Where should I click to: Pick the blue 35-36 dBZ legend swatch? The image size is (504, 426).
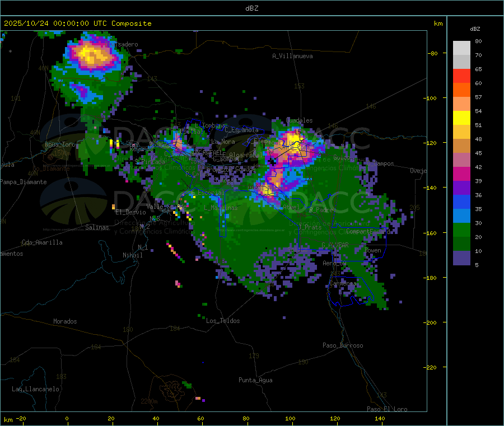(461, 202)
